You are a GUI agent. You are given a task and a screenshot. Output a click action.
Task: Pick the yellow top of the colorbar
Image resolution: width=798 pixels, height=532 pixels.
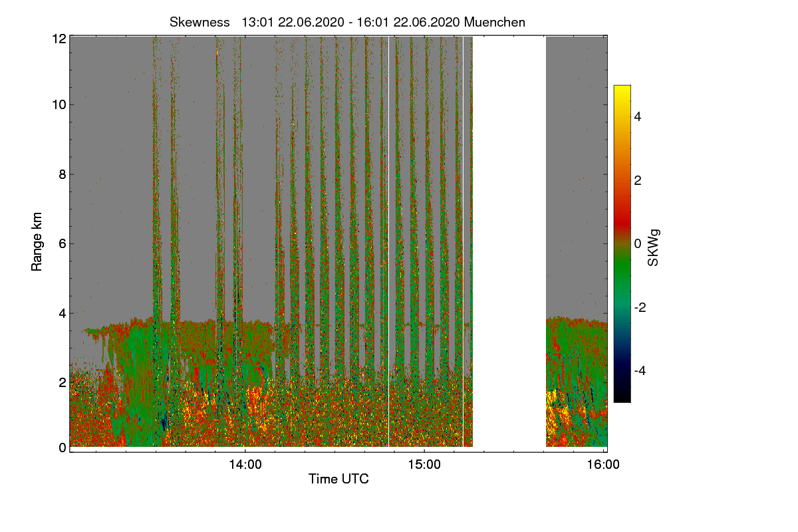click(622, 91)
